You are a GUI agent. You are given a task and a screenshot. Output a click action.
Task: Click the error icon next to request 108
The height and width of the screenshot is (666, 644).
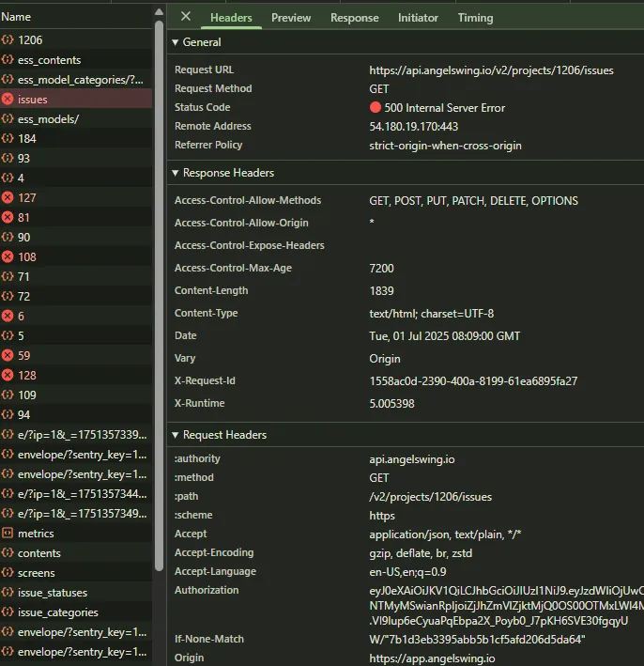tap(8, 257)
